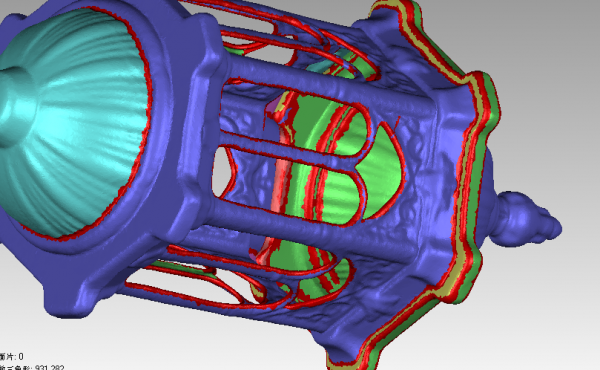Select the cyan ribbed dome surface region
The height and width of the screenshot is (370, 600).
(x=73, y=122)
